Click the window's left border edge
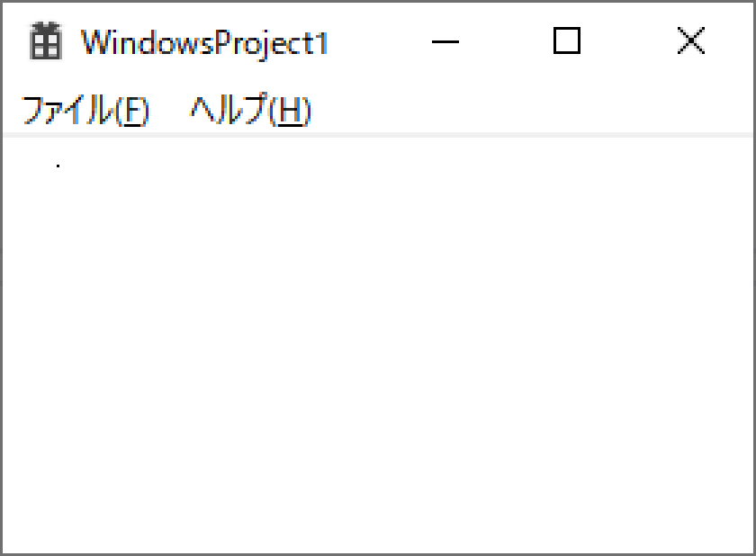Image resolution: width=756 pixels, height=556 pixels. point(2,278)
